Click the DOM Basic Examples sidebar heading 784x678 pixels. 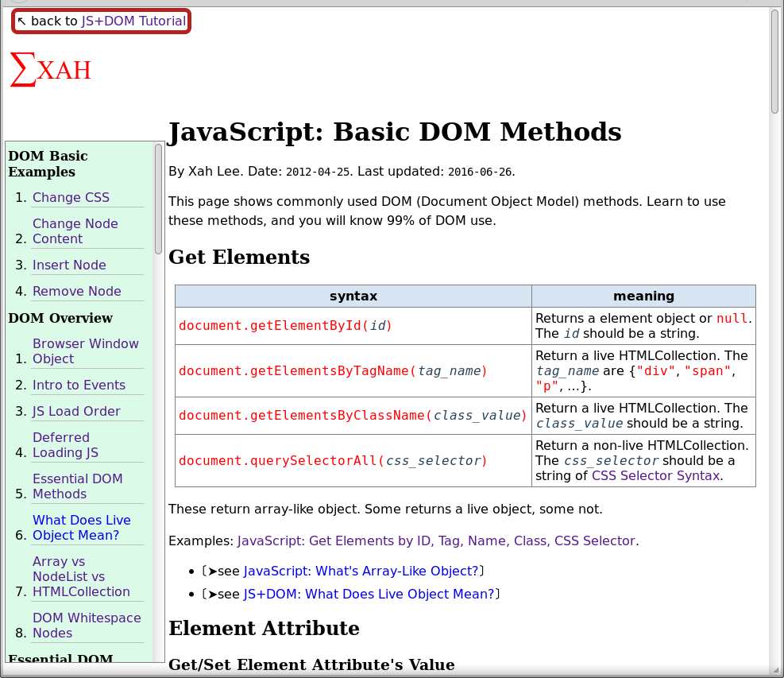(x=48, y=164)
